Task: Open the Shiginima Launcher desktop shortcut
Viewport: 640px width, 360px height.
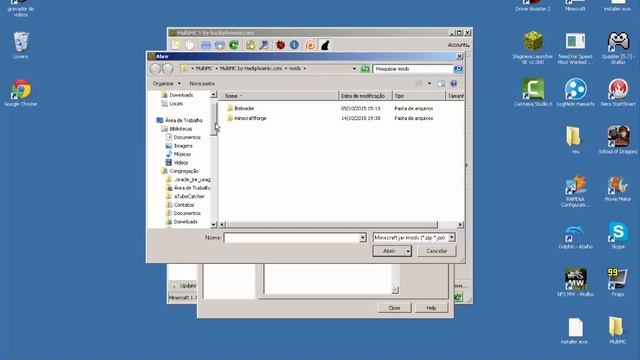Action: point(533,47)
